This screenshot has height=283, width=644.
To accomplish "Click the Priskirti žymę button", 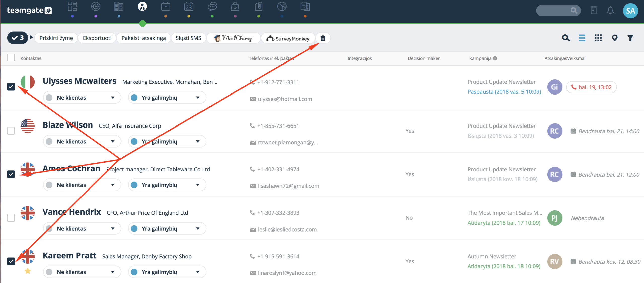I will click(x=56, y=38).
